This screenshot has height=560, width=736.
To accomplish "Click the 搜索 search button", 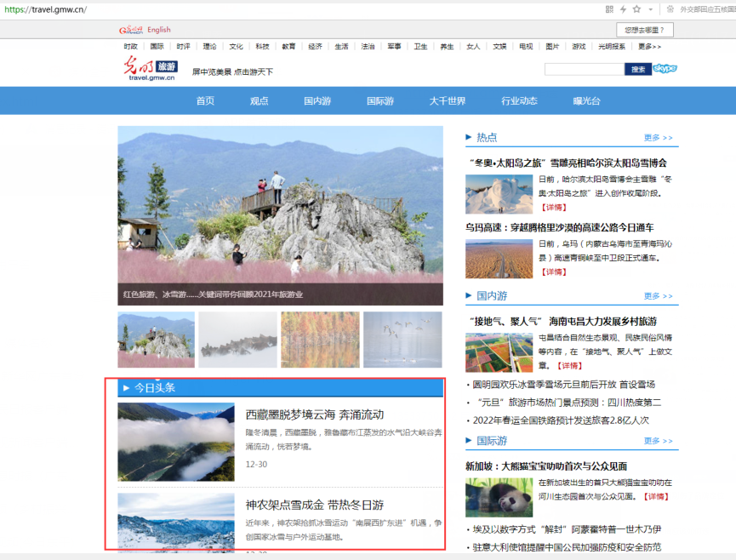I will coord(638,70).
